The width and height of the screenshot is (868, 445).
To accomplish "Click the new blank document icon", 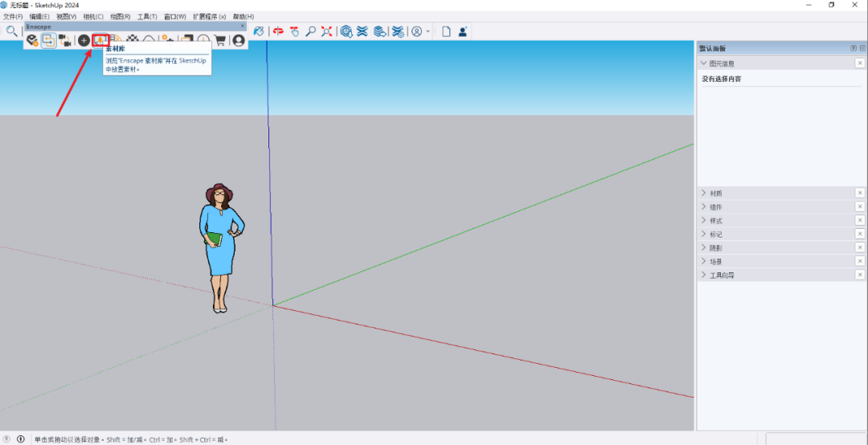I will point(446,31).
